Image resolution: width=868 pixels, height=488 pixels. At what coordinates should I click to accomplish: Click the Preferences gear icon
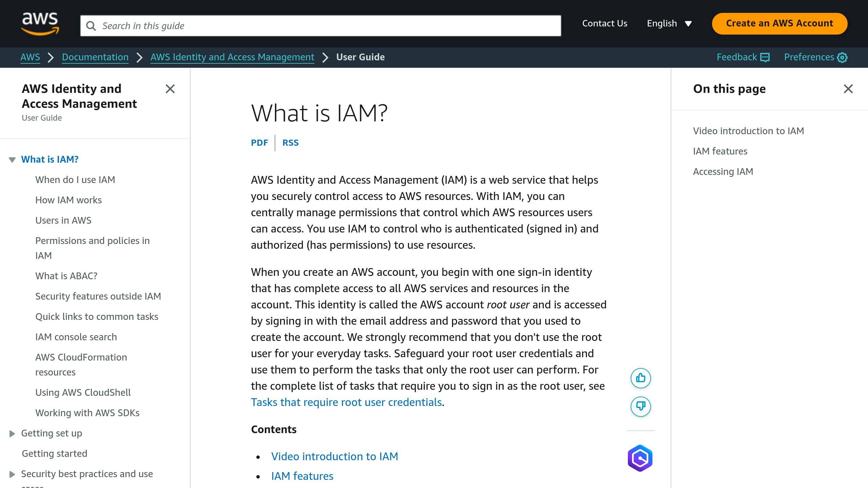pos(842,57)
